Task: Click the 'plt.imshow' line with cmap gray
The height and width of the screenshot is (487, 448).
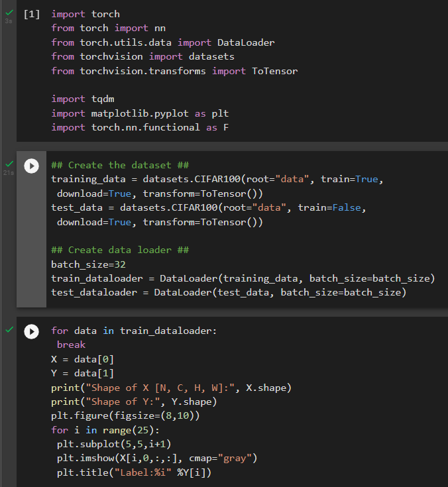Action: click(x=157, y=459)
